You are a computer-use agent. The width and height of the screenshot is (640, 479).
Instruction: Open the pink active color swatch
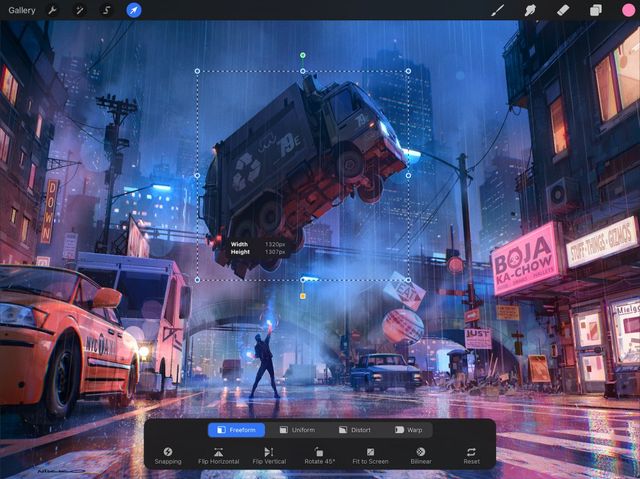(x=629, y=10)
